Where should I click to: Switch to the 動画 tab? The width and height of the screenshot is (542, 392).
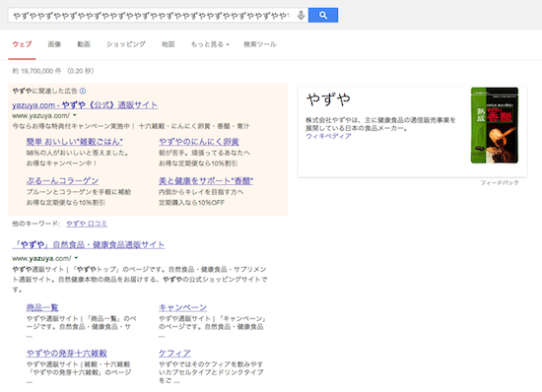tap(84, 44)
